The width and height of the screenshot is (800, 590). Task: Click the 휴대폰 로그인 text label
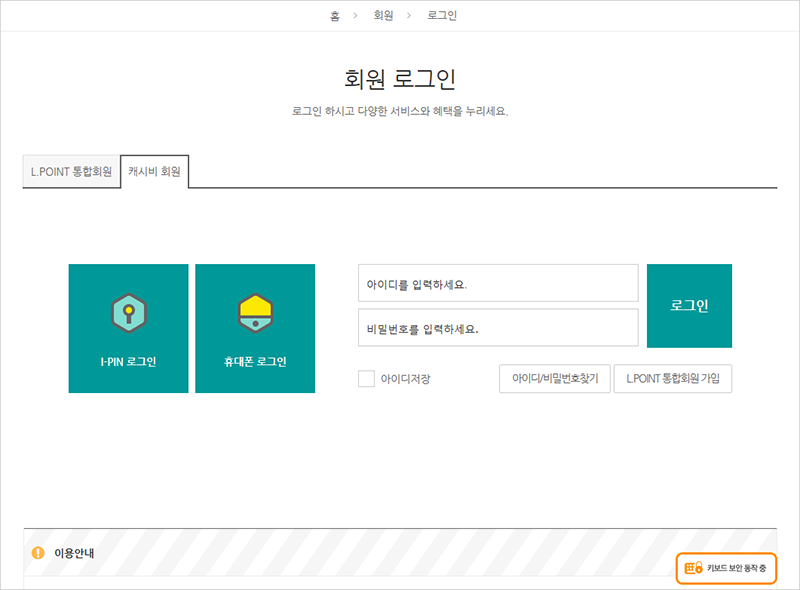click(x=255, y=362)
